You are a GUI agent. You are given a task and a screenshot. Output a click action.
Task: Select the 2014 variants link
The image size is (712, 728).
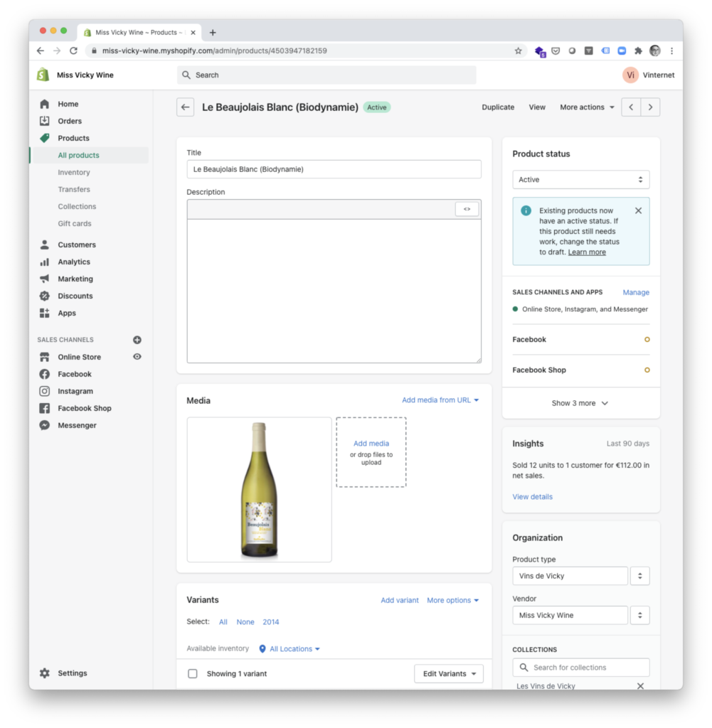(x=271, y=622)
